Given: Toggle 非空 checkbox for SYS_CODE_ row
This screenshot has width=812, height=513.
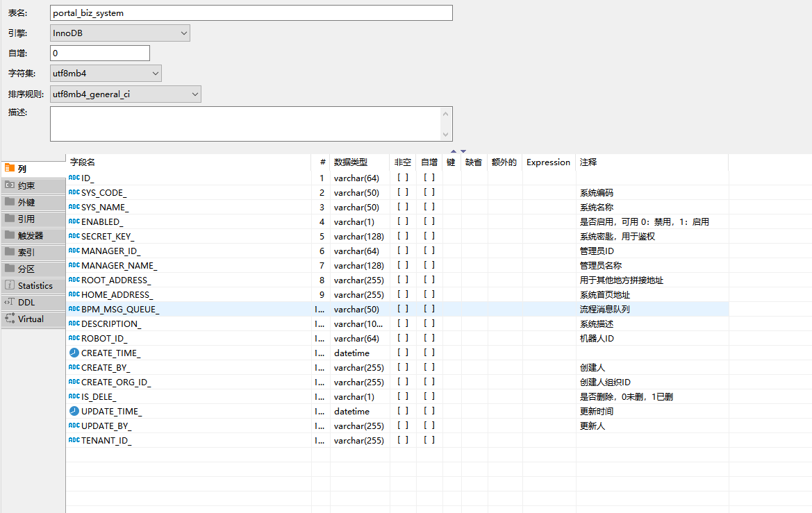Looking at the screenshot, I should tap(403, 192).
